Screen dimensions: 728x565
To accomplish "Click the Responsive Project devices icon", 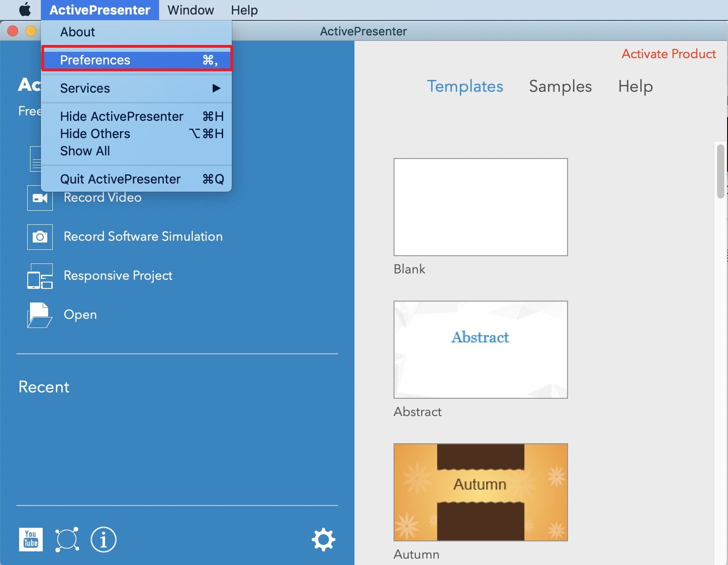I will (x=40, y=276).
